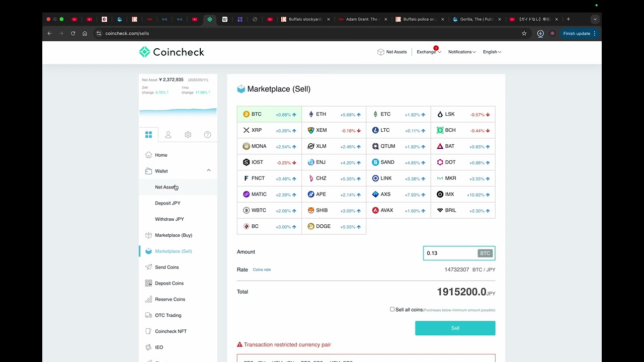Open the dashboard grid tab icon
Image resolution: width=644 pixels, height=362 pixels.
pos(148,135)
